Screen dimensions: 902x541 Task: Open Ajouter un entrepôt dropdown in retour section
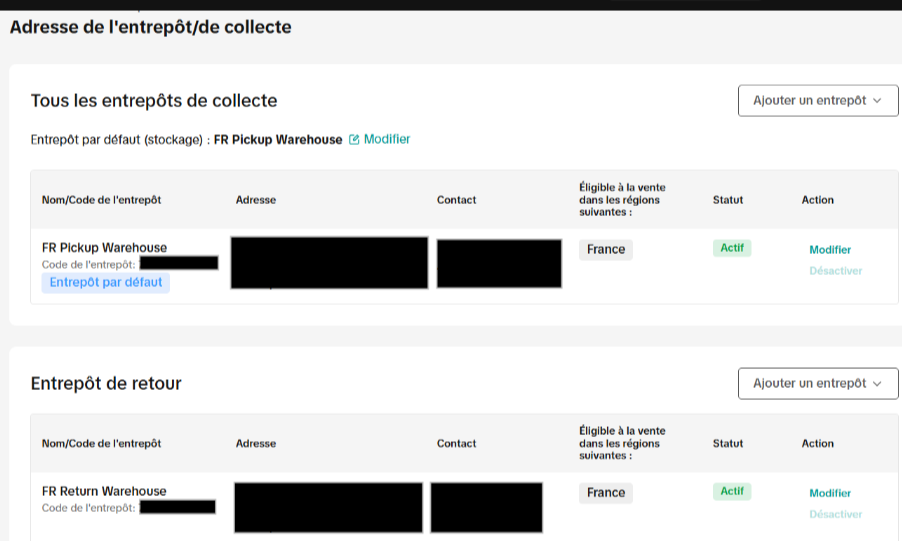(818, 383)
